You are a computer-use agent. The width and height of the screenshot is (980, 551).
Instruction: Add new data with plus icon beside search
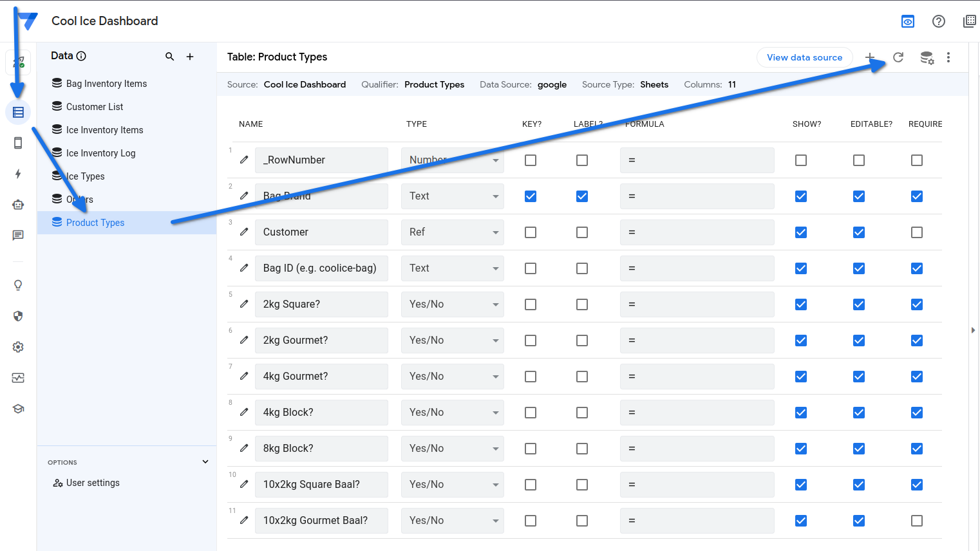coord(190,57)
